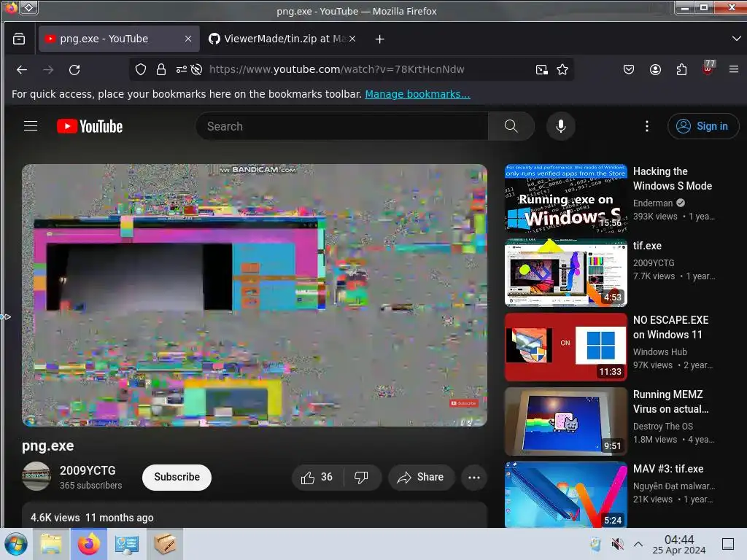
Task: Open NO ESCAPE.EXE on Windows 11 thumbnail
Action: tap(566, 347)
